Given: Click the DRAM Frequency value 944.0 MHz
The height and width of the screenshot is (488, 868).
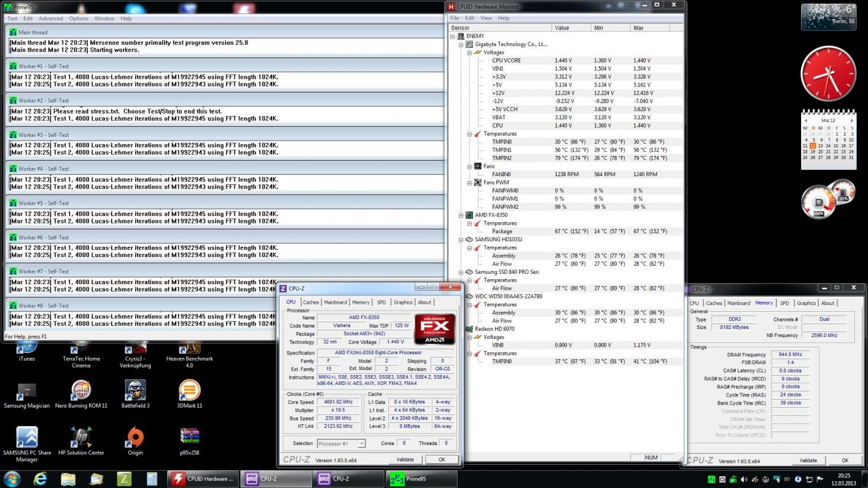Looking at the screenshot, I should point(790,354).
